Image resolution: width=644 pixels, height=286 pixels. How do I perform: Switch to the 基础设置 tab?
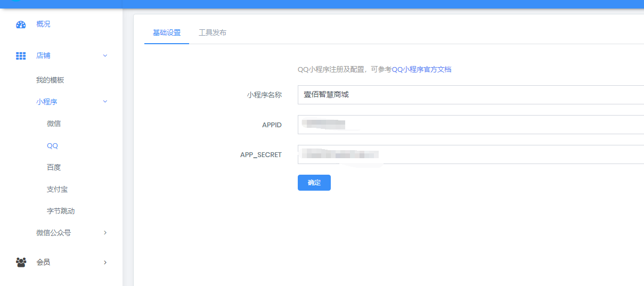coord(167,32)
